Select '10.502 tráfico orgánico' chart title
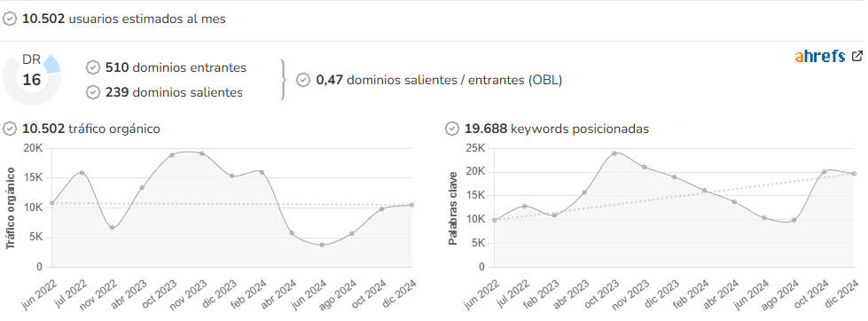 [x=91, y=129]
